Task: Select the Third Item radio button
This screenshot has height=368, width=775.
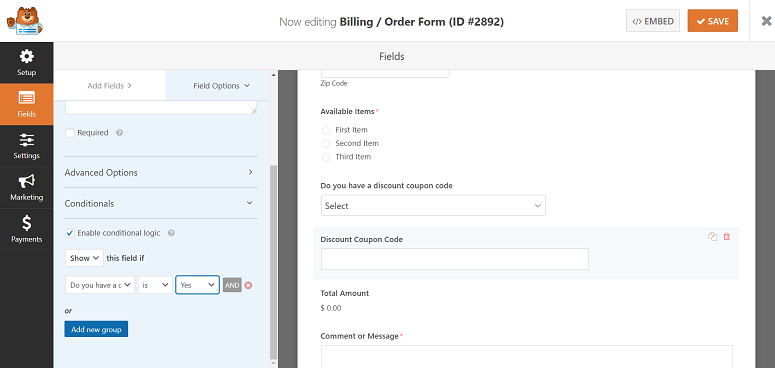Action: (x=326, y=157)
